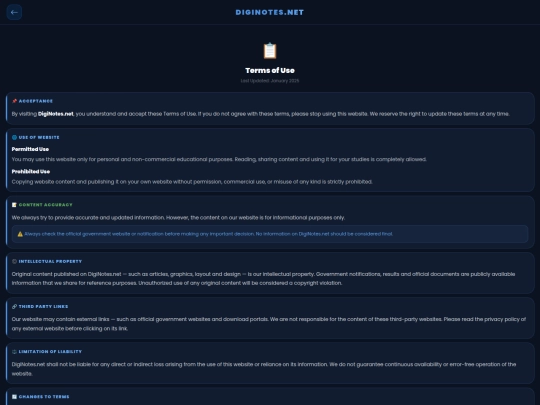Image resolution: width=540 pixels, height=405 pixels.
Task: Click the paragraph starting 'DigiNotes.net shall not be liable'
Action: [x=264, y=369]
